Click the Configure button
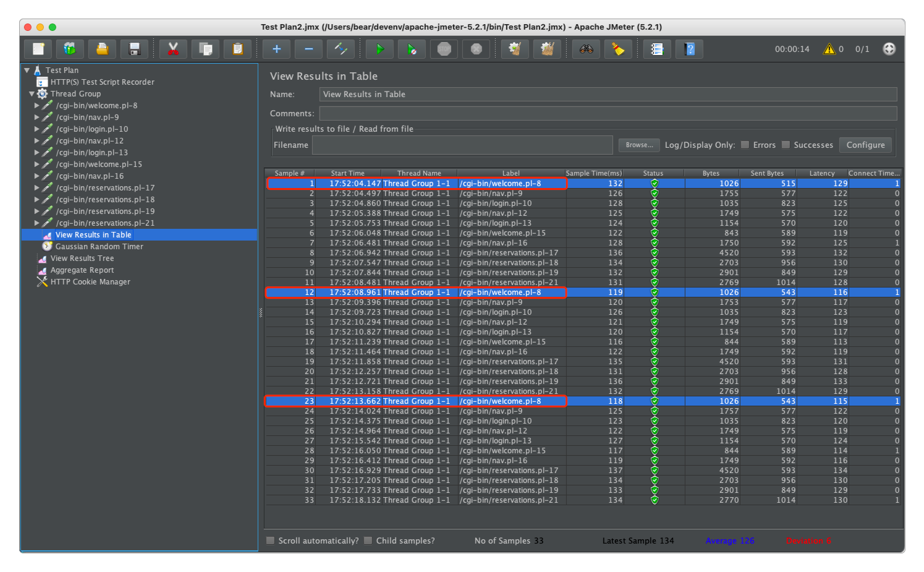The image size is (924, 572). click(x=865, y=145)
